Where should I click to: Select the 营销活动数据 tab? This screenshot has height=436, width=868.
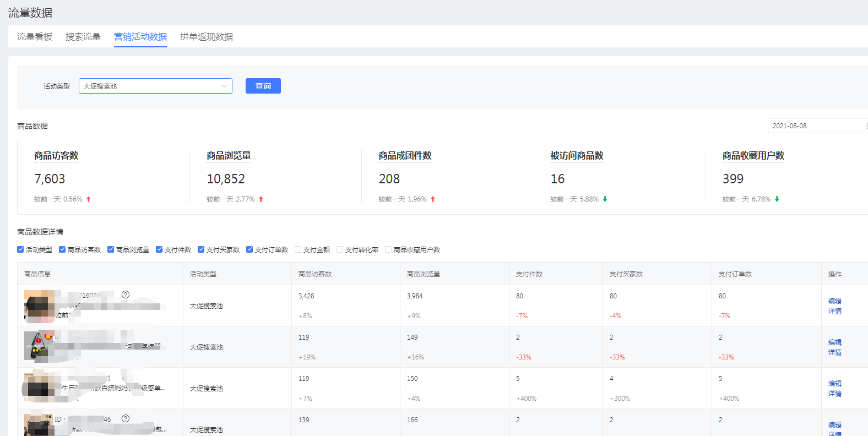coord(140,37)
